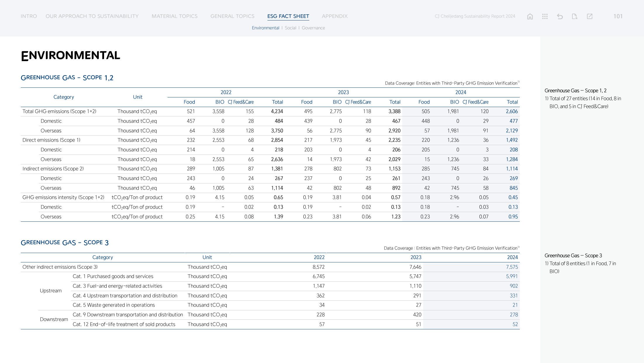Click Cat. 5 Waste generated in operations

pyautogui.click(x=114, y=305)
